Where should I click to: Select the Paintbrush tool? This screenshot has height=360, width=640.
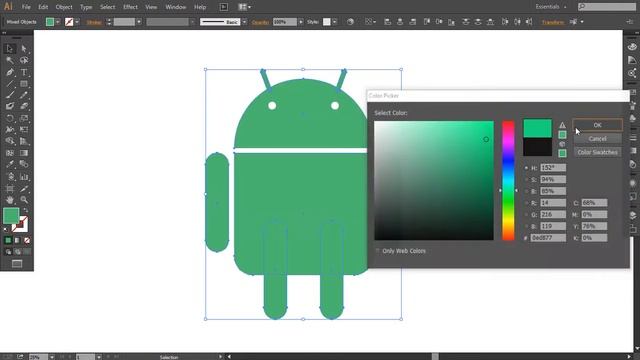click(10, 95)
